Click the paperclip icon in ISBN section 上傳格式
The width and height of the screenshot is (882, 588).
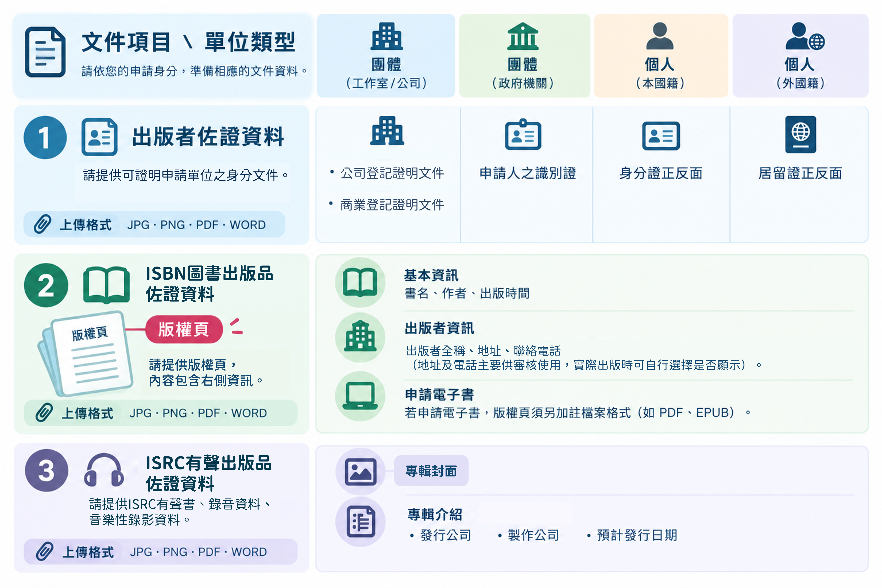pos(44,412)
